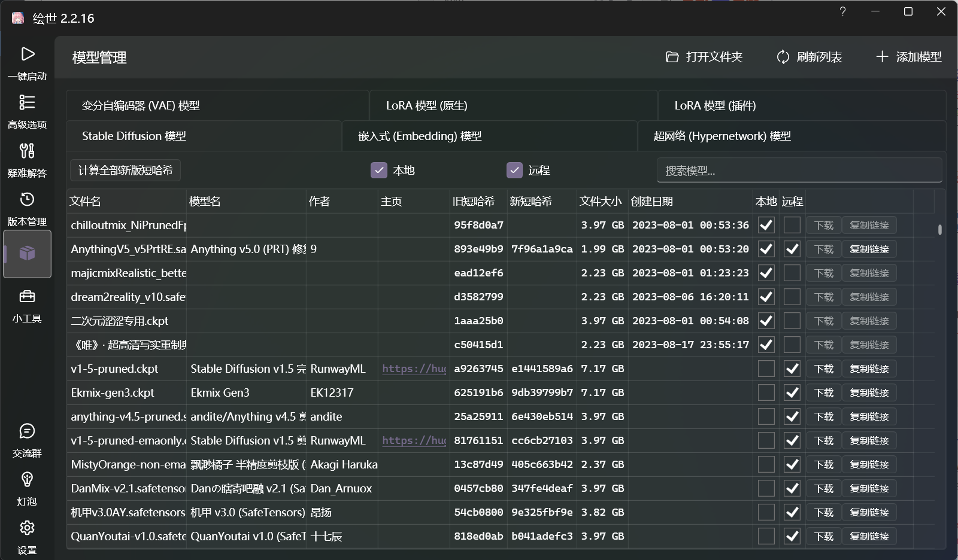The image size is (958, 560).
Task: Click 复制链接 for AnythingV5_v5PrtRE row
Action: click(869, 249)
